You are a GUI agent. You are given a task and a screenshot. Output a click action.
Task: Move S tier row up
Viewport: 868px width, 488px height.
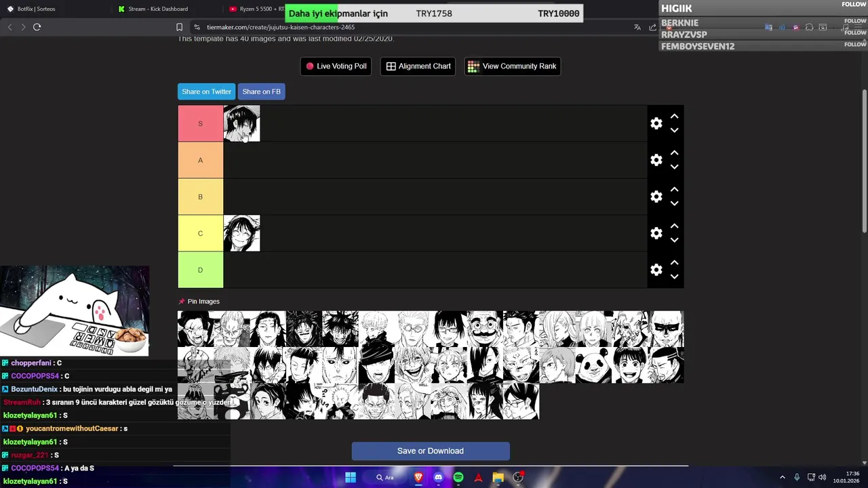tap(674, 117)
